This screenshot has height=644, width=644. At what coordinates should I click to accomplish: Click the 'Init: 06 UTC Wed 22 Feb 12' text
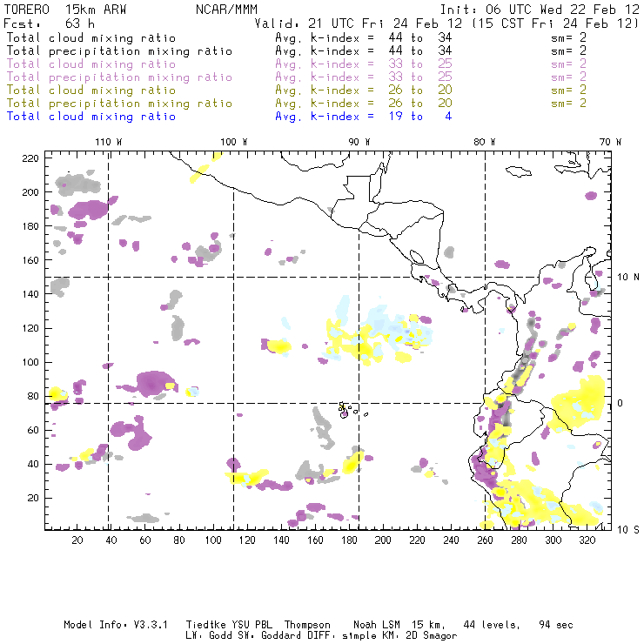click(x=540, y=10)
